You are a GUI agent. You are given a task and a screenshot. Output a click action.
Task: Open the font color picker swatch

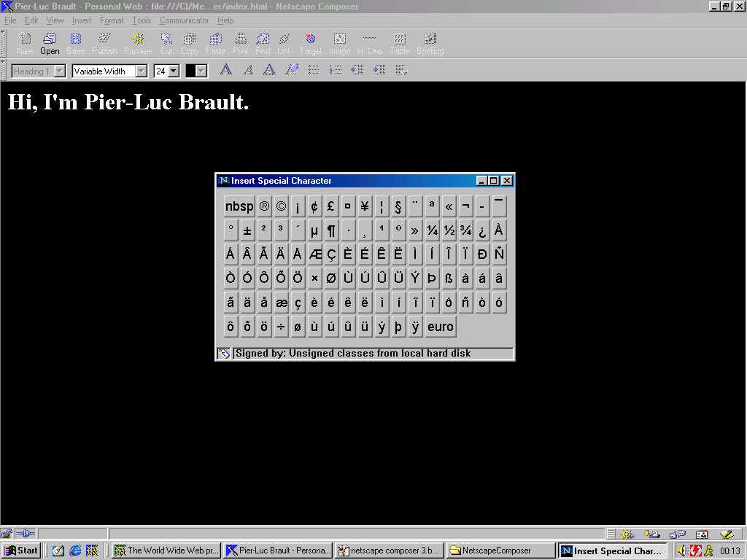196,71
